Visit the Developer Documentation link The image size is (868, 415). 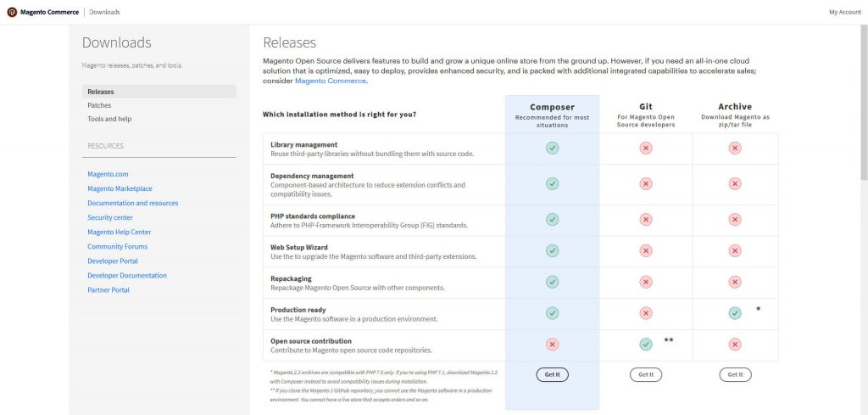pyautogui.click(x=127, y=275)
